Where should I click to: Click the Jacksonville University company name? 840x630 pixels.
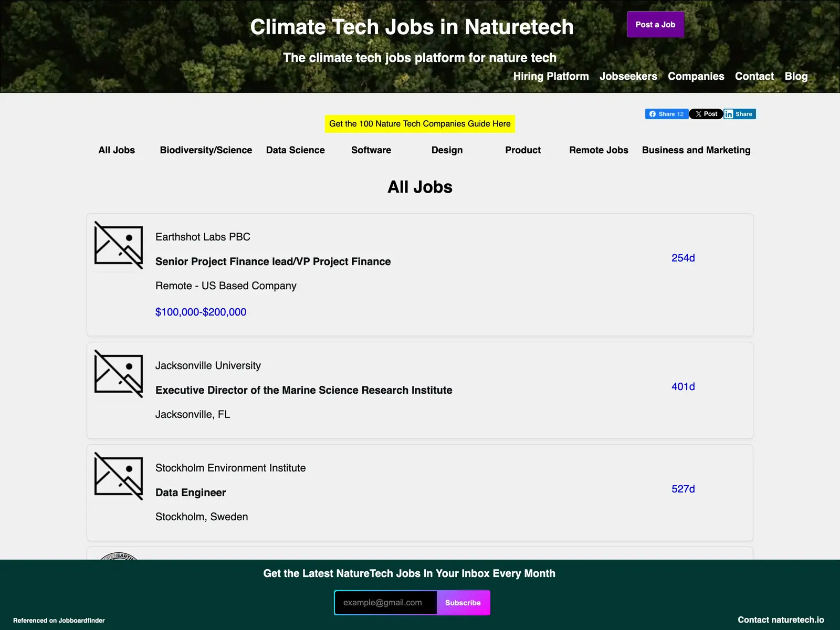click(x=208, y=365)
